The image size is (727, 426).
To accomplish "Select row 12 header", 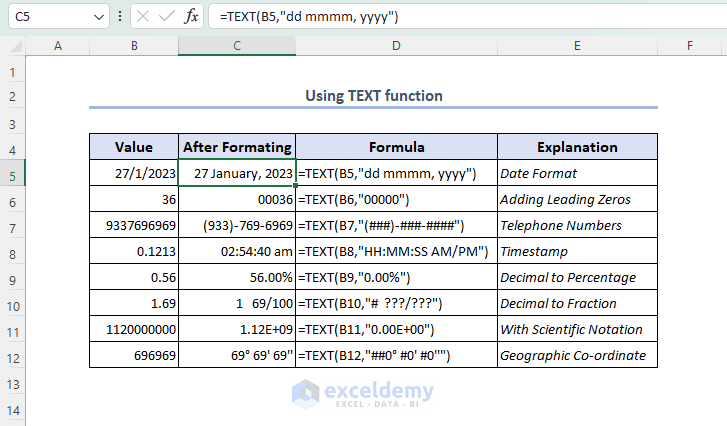I will click(13, 355).
